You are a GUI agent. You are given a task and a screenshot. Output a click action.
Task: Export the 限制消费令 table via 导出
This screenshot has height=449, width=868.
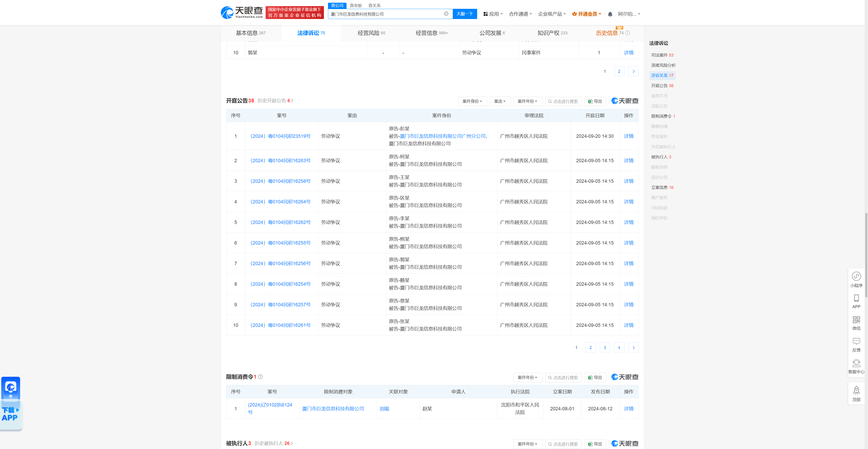coord(595,377)
